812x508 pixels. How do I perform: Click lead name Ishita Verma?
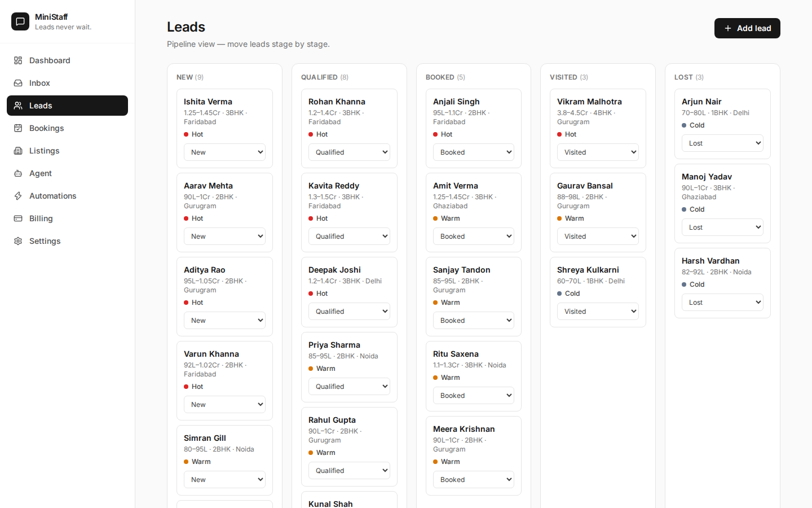click(208, 102)
